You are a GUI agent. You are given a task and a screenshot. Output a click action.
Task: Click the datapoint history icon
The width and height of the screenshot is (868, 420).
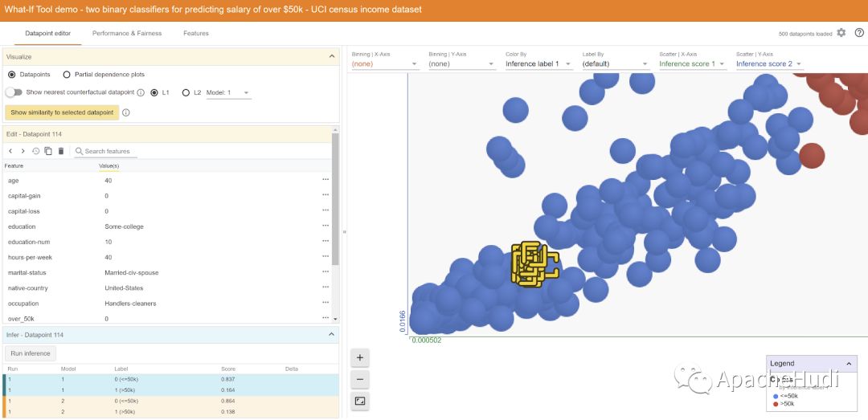tap(36, 151)
